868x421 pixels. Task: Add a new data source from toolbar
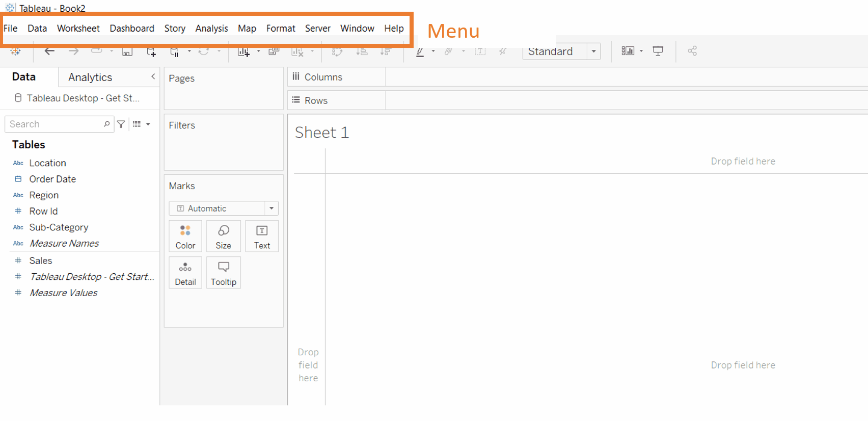151,51
